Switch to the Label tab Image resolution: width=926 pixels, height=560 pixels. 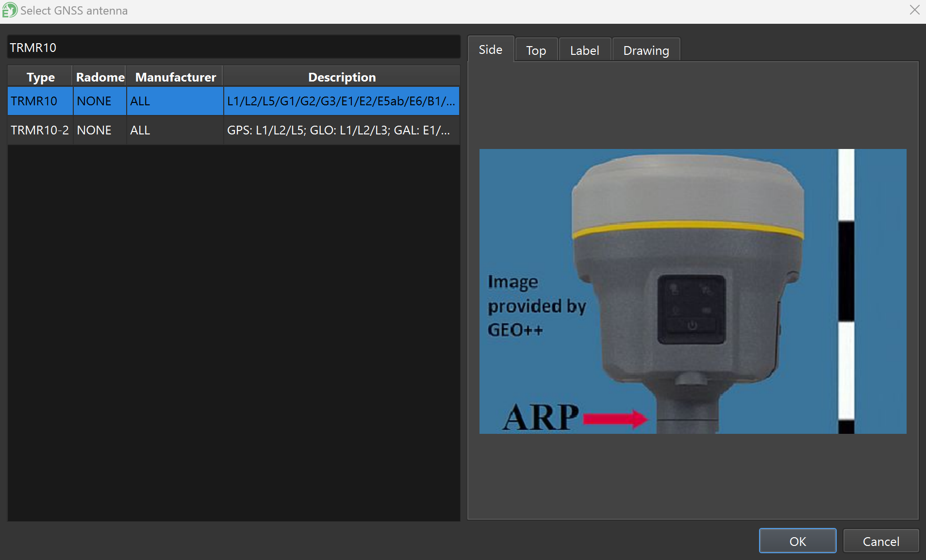[584, 50]
